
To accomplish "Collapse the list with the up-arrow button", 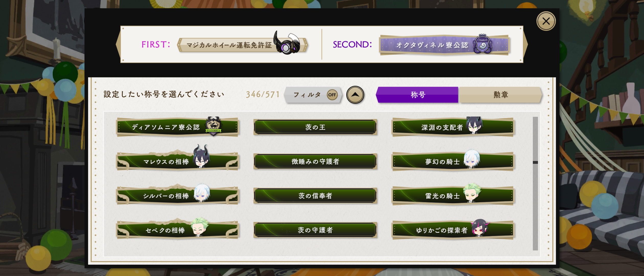I will [x=355, y=95].
